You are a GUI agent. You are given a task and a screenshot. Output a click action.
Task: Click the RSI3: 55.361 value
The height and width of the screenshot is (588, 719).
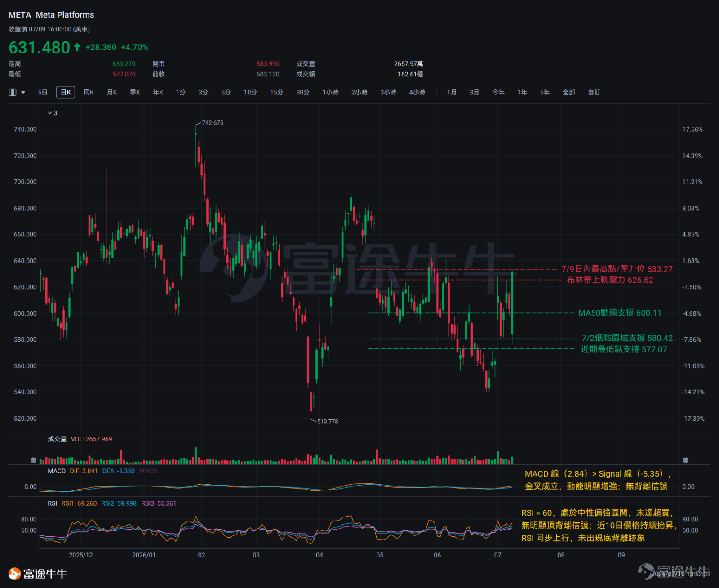point(159,503)
